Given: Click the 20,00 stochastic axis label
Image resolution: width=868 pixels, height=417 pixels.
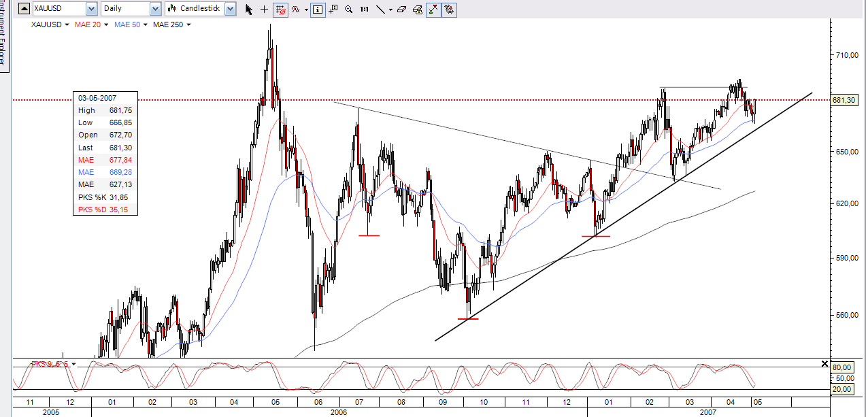Looking at the screenshot, I should click(842, 389).
